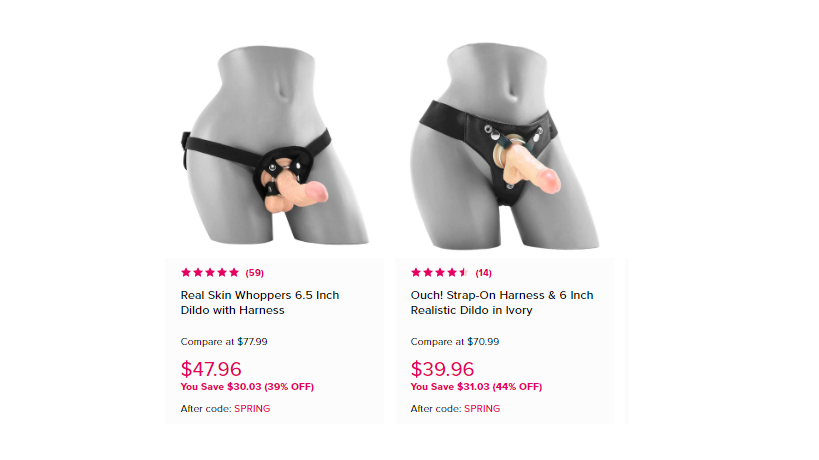Click the fifth star in the left product rating
This screenshot has height=460, width=819.
pos(234,273)
